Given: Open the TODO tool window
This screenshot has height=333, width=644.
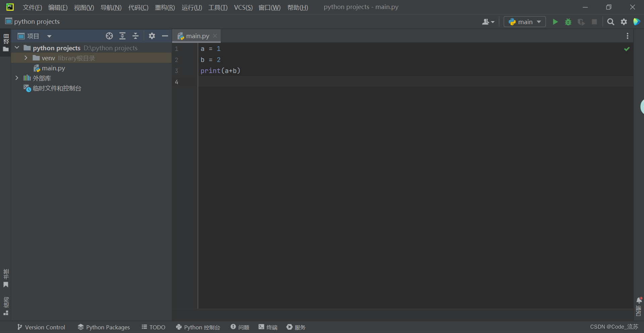Looking at the screenshot, I should pyautogui.click(x=153, y=327).
